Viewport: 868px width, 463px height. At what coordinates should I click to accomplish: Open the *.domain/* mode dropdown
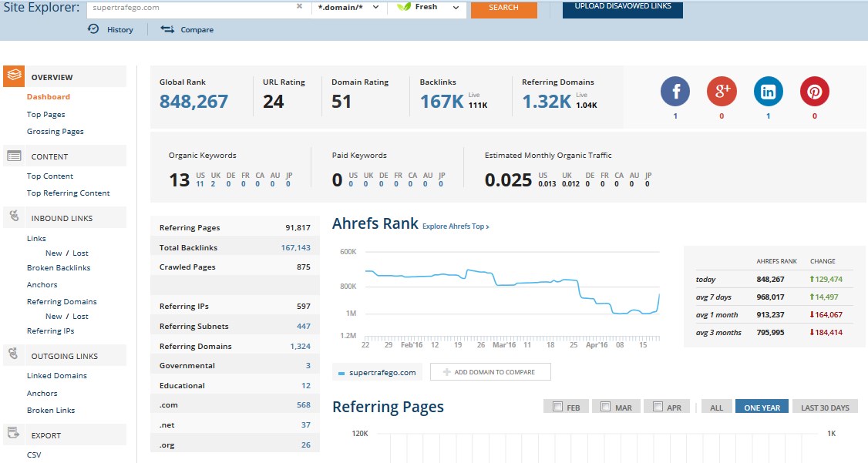[349, 7]
